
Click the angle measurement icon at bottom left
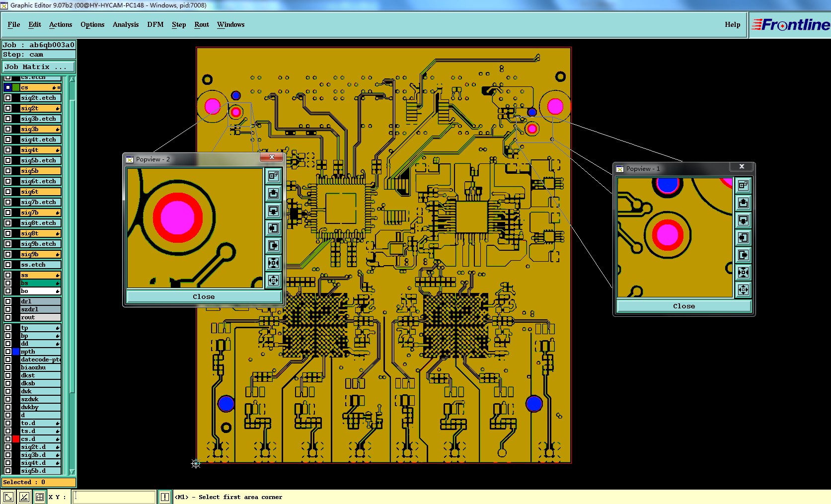click(x=24, y=497)
